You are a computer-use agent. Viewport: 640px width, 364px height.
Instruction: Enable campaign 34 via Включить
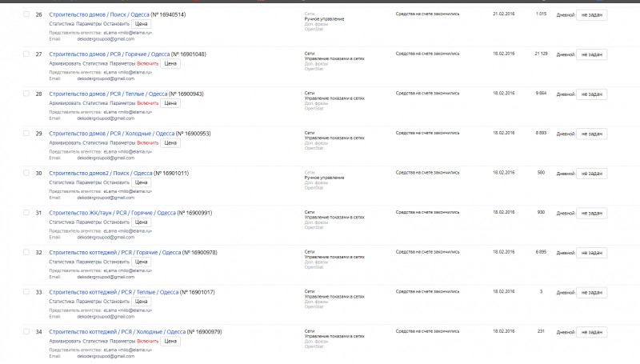[148, 341]
